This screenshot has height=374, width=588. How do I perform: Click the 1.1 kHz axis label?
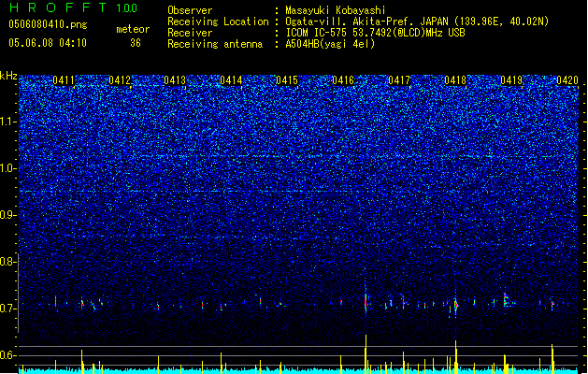(8, 122)
